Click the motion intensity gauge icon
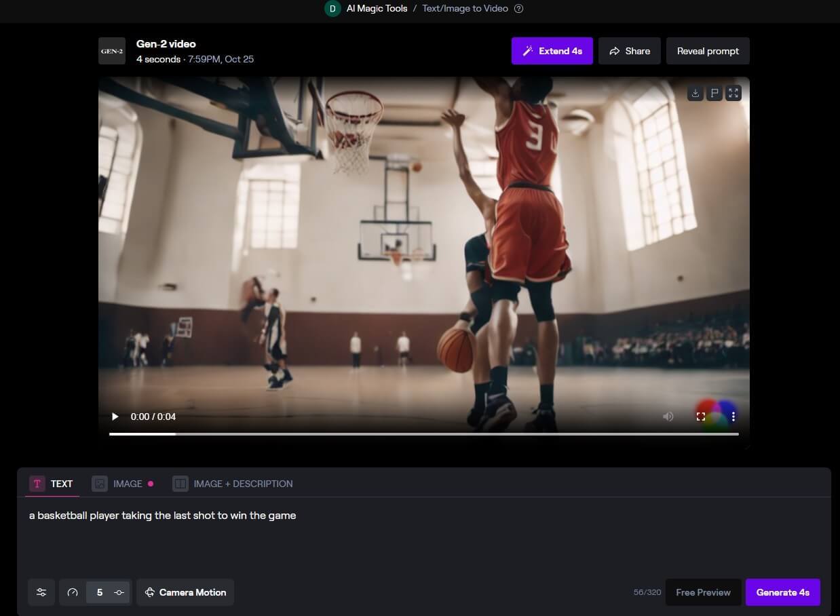This screenshot has height=616, width=840. coord(73,592)
